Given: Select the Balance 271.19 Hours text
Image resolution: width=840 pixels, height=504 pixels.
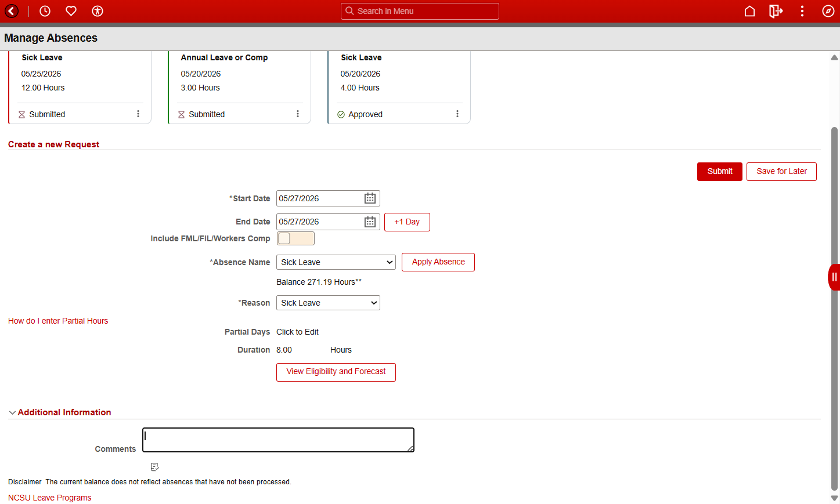Looking at the screenshot, I should pyautogui.click(x=319, y=282).
